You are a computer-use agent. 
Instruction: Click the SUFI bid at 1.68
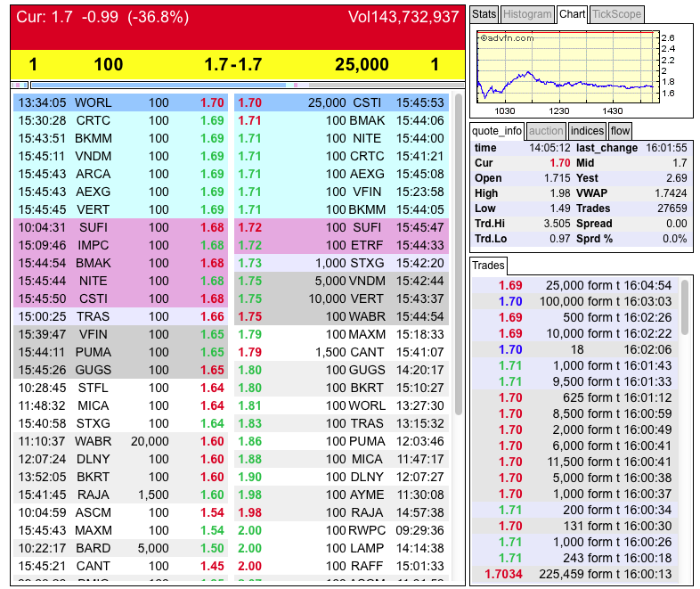[120, 227]
